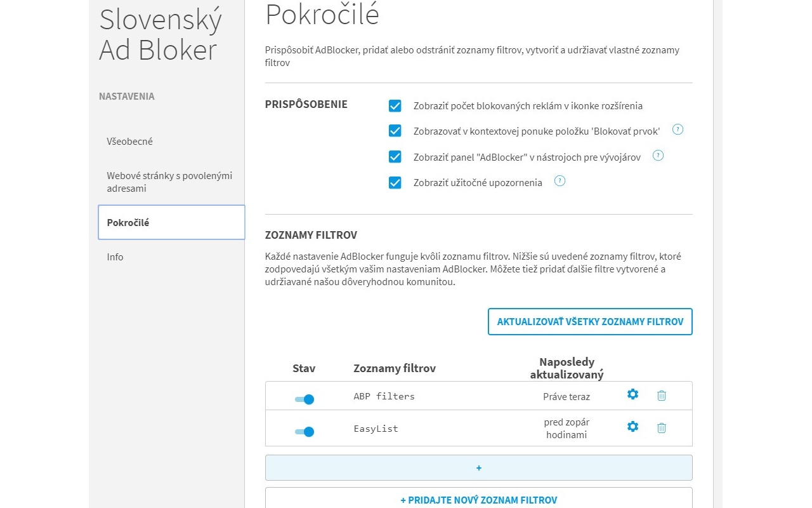Delete the ABP filters list
The width and height of the screenshot is (812, 508).
661,395
